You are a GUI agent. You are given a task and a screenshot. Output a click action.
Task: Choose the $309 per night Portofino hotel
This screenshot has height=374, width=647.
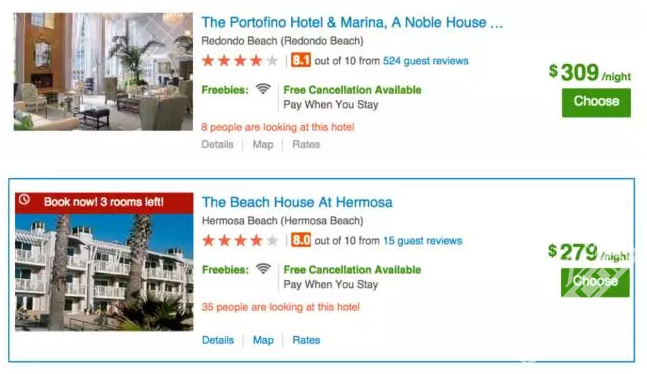click(x=596, y=102)
